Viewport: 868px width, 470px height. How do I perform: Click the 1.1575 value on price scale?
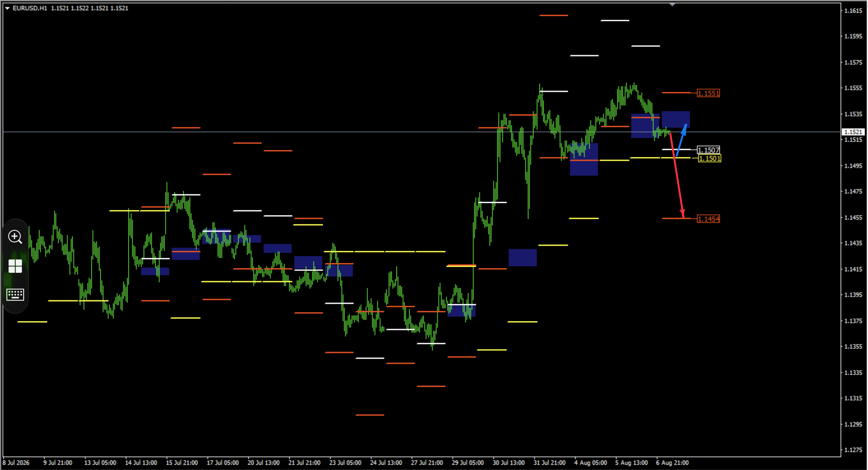click(x=853, y=62)
